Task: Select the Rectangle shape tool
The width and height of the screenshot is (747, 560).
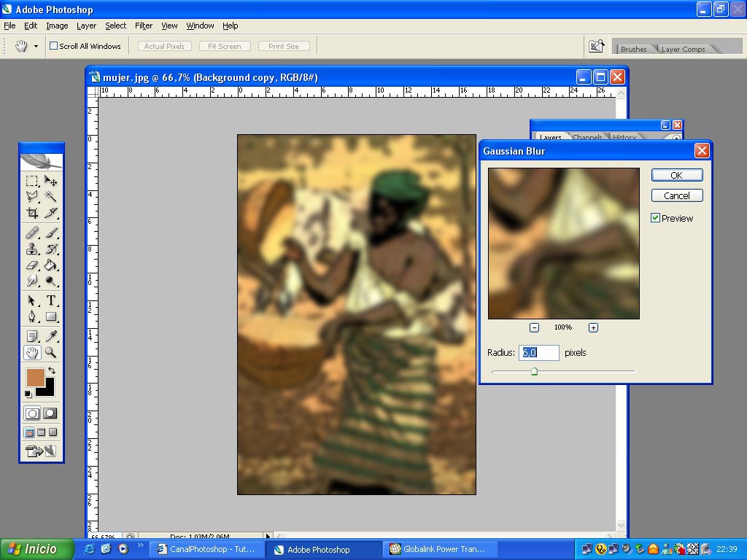Action: pyautogui.click(x=50, y=316)
